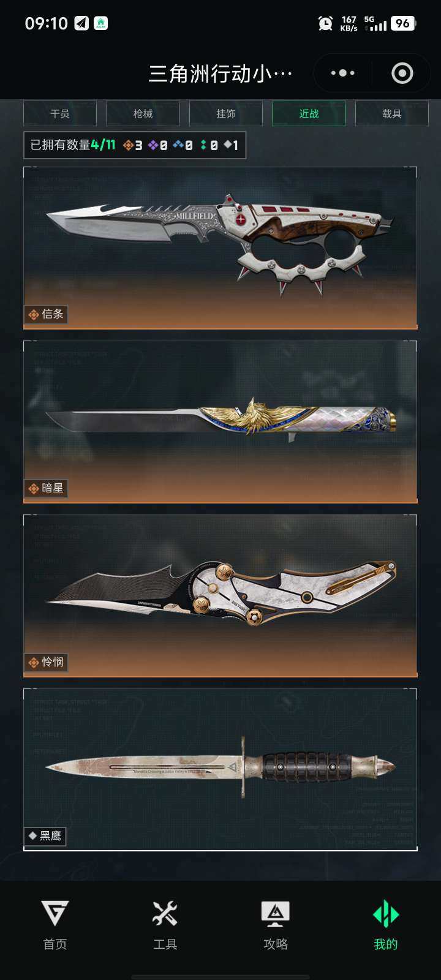Switch to the 挂饰 tab

coord(226,113)
